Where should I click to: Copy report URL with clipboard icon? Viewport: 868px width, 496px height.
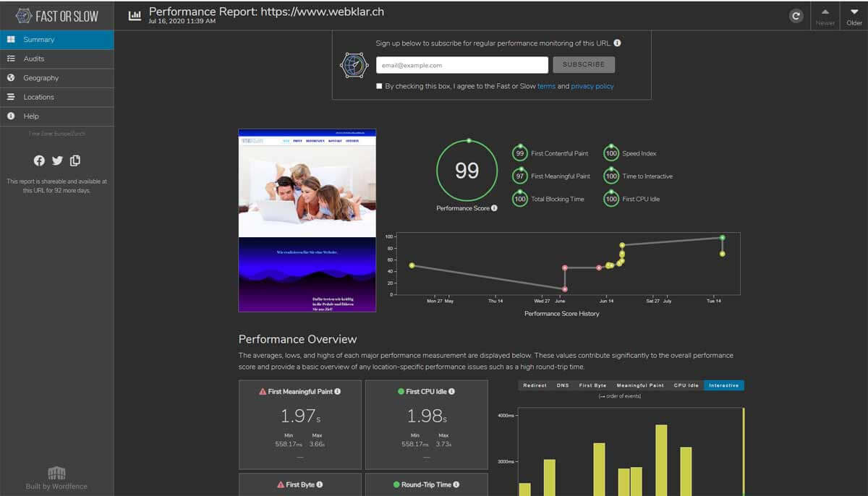75,161
